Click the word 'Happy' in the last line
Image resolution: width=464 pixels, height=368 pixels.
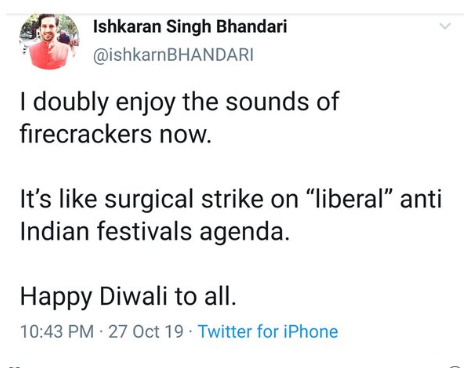click(x=56, y=297)
